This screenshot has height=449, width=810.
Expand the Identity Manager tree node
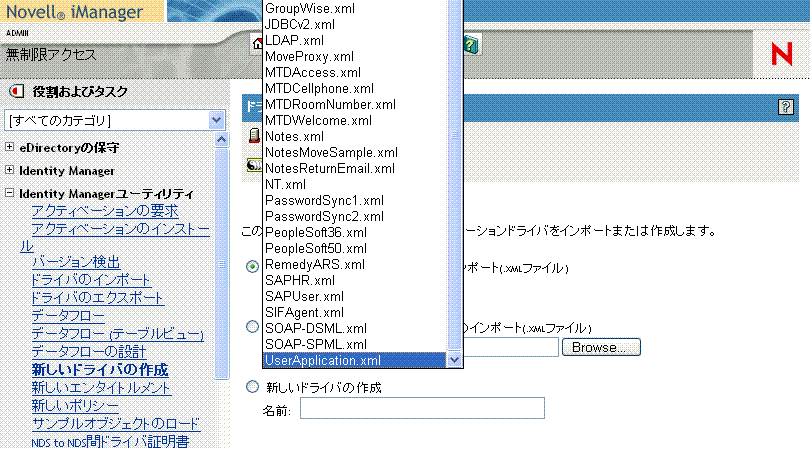(9, 169)
